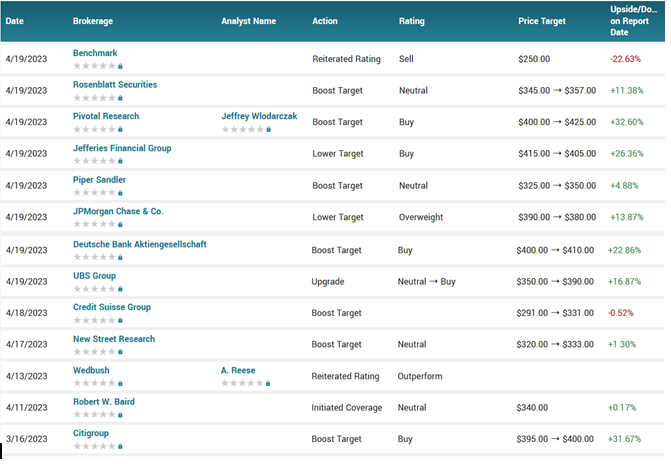Click the lock icon beside Jeffrey Wlodarczak's rating

pyautogui.click(x=269, y=129)
